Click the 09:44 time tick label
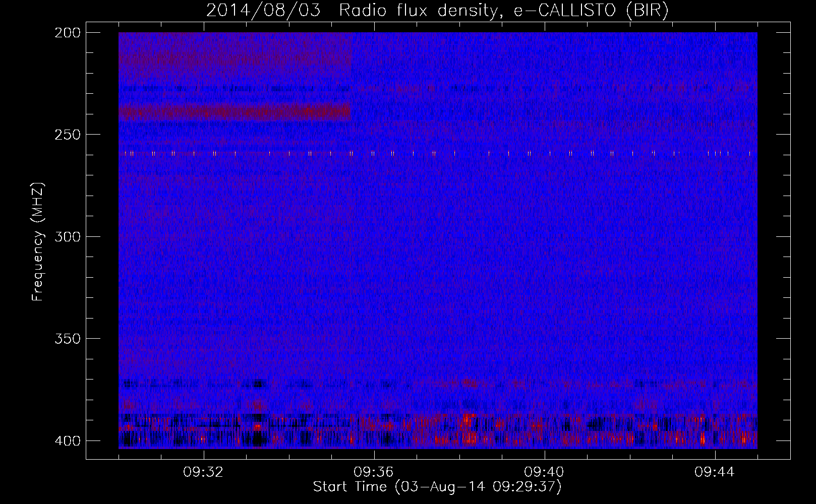The image size is (816, 504). pos(715,472)
